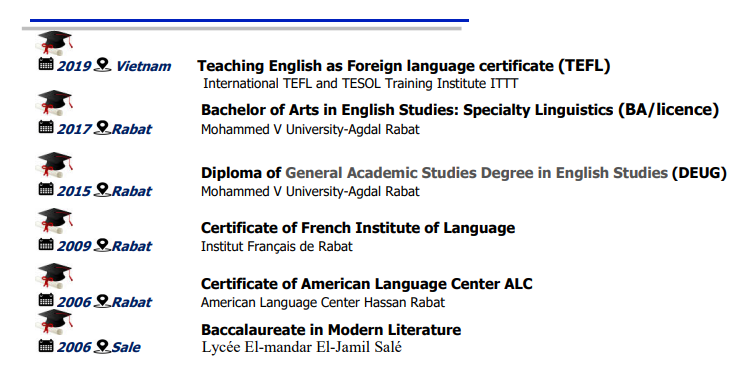The image size is (736, 369).
Task: Click the location pin icon beside Sale
Action: tap(102, 346)
